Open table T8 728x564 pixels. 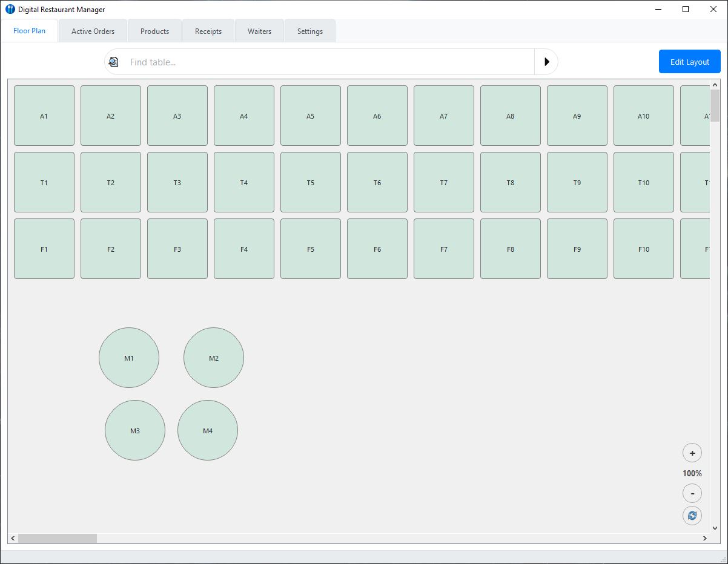[x=511, y=182]
